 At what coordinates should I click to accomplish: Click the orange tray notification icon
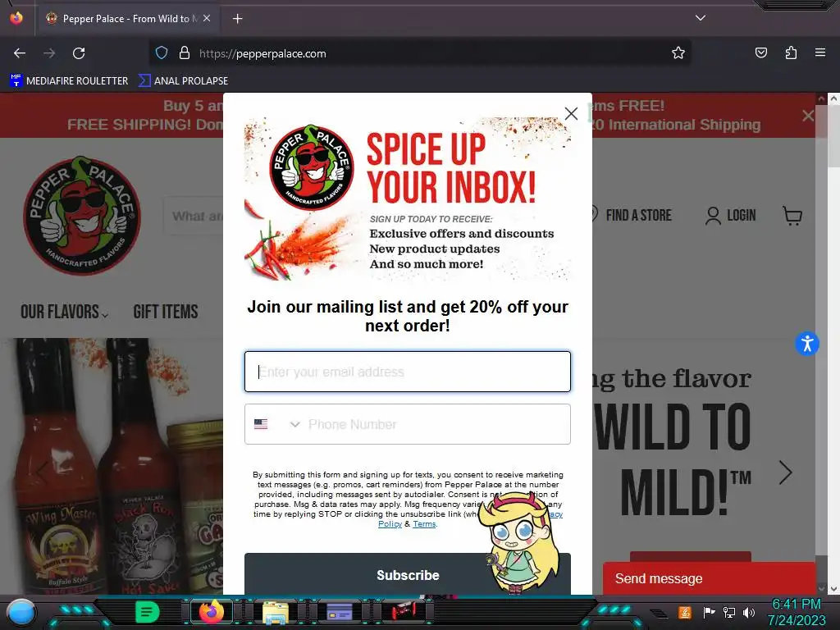coord(685,612)
